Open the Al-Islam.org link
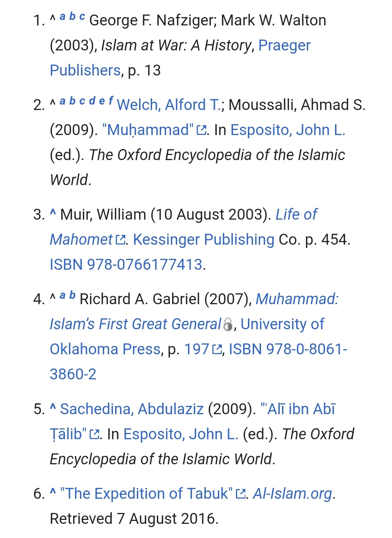The height and width of the screenshot is (538, 392). tap(293, 494)
